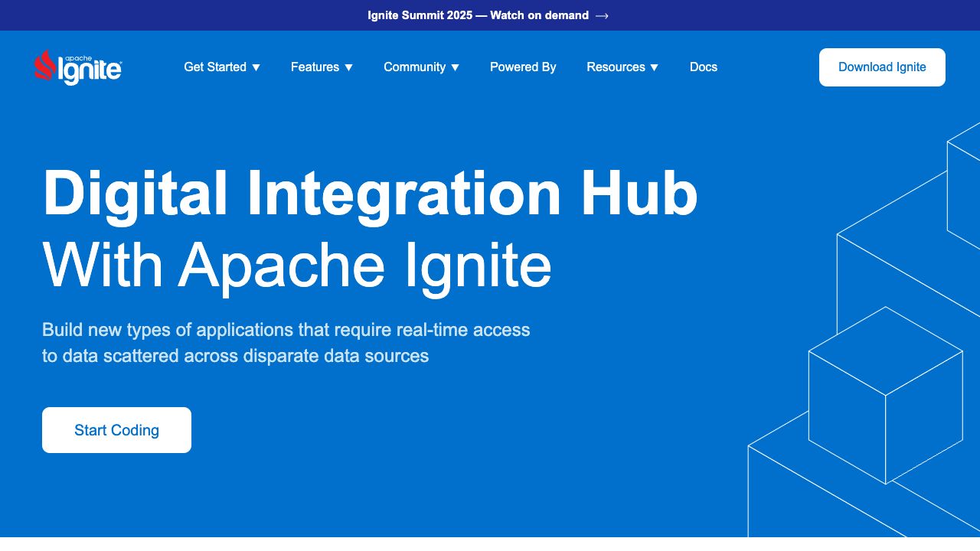Click the Ignite wordmark in the header

(90, 70)
